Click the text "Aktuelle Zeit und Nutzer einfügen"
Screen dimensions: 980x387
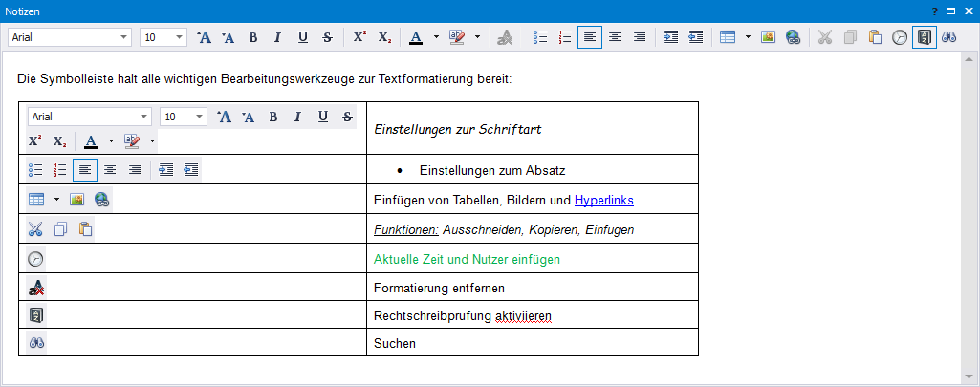point(467,259)
